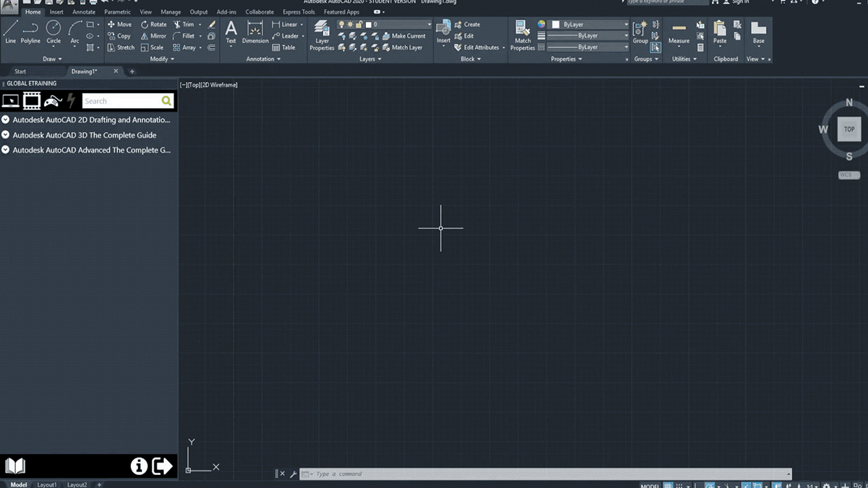The image size is (868, 488).
Task: Click the Paste clipboard button
Action: 720,32
